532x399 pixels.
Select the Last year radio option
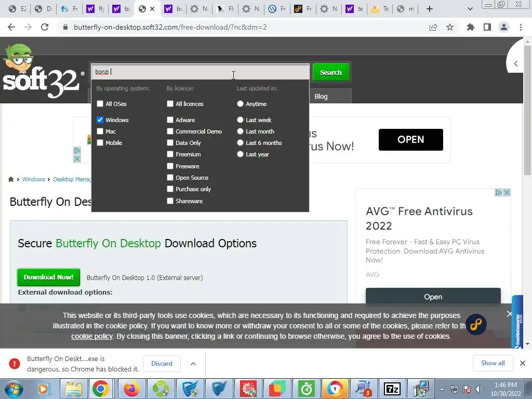pos(240,154)
